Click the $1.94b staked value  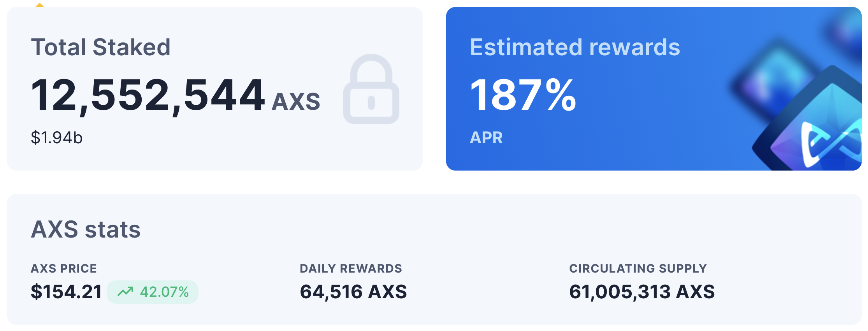57,137
